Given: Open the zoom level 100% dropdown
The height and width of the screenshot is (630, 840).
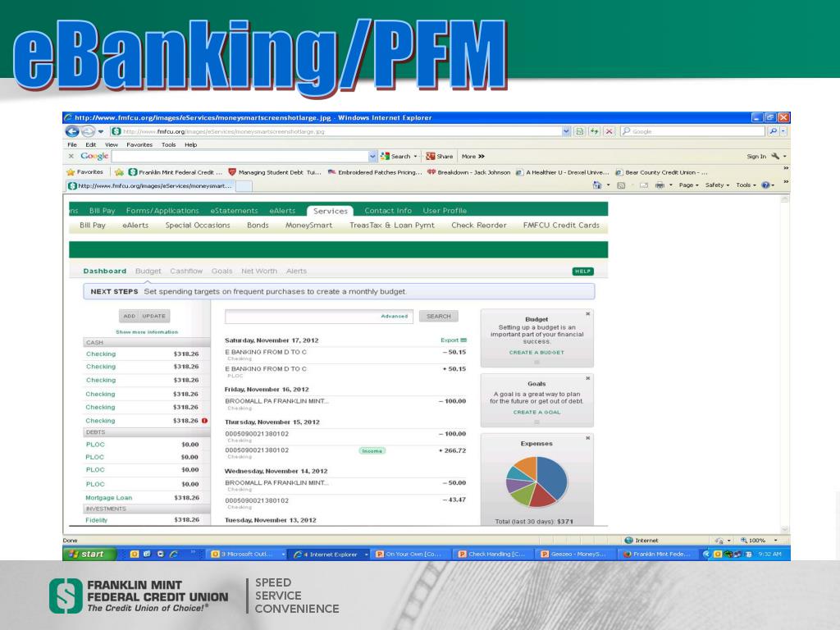Looking at the screenshot, I should (775, 541).
